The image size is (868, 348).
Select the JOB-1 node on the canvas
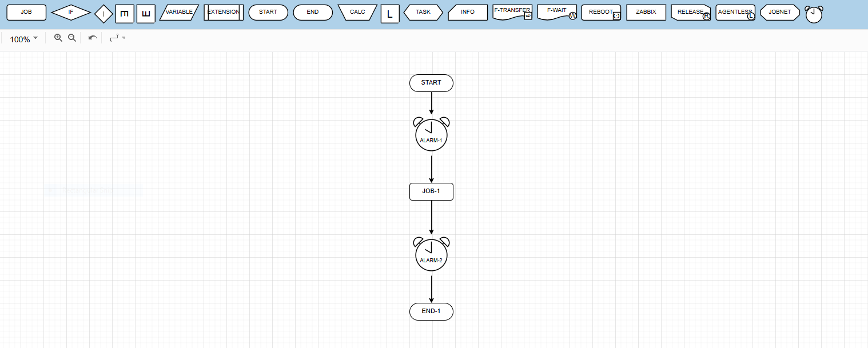431,191
